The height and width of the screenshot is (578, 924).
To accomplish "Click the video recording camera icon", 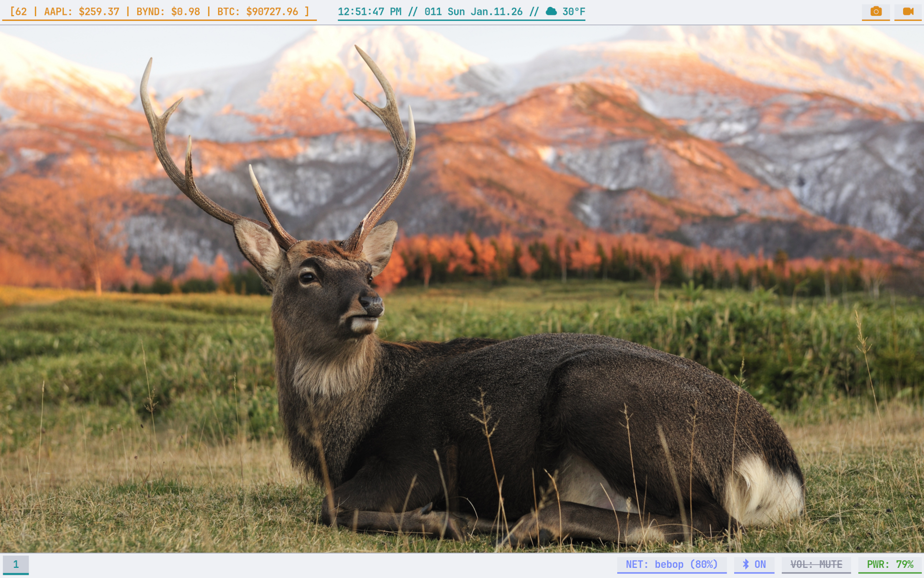I will [908, 12].
